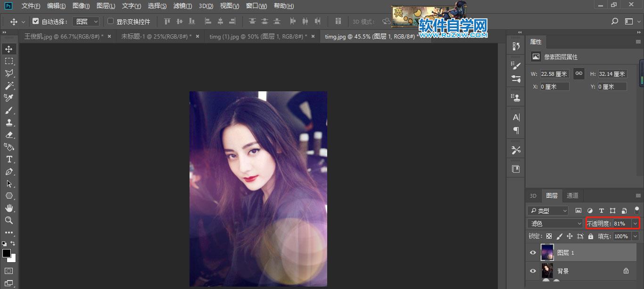Expand the opacity slider dropdown arrow
Viewport: 644px width, 289px height.
point(636,224)
